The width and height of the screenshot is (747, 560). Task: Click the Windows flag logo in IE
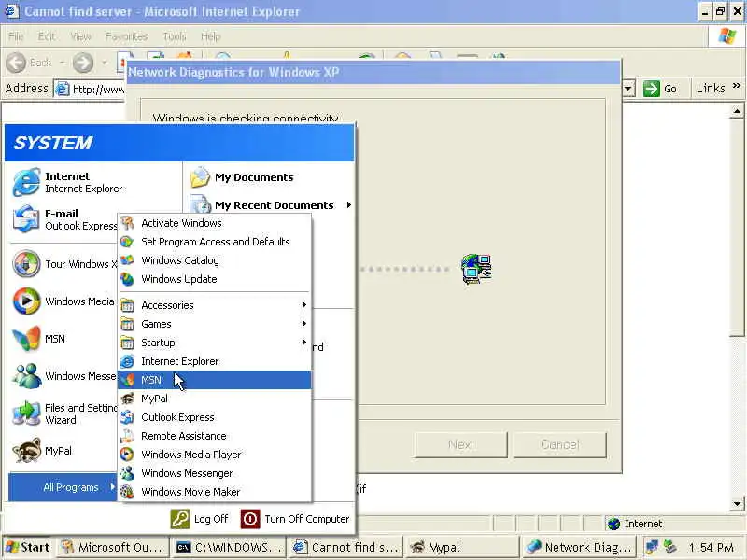click(726, 36)
